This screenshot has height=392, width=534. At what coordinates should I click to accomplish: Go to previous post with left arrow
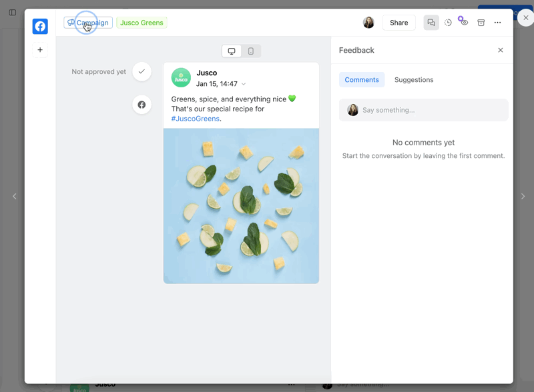pyautogui.click(x=15, y=197)
